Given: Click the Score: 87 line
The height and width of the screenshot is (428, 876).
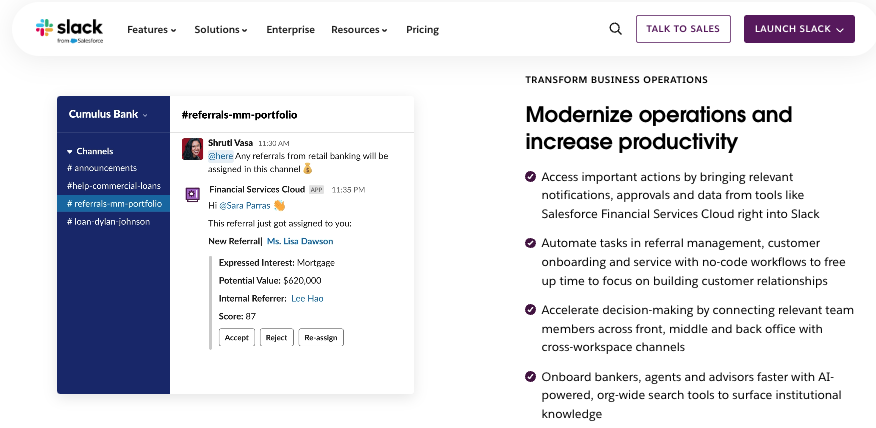Looking at the screenshot, I should coord(237,317).
